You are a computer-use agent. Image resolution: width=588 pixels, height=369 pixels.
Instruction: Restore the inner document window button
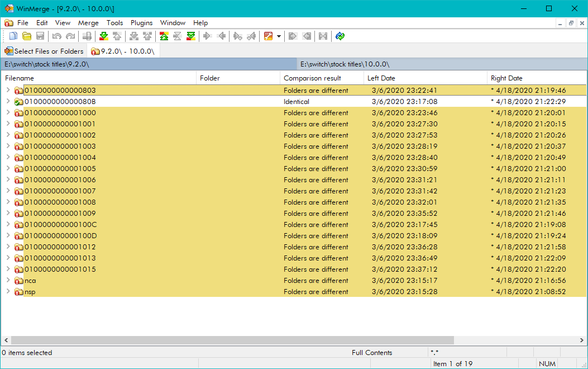[571, 23]
